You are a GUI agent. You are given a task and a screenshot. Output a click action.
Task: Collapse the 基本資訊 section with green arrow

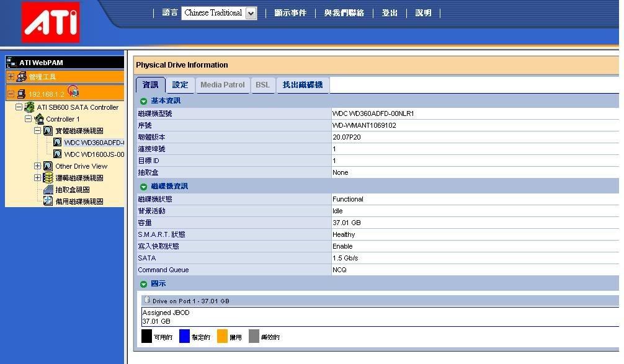pos(143,101)
